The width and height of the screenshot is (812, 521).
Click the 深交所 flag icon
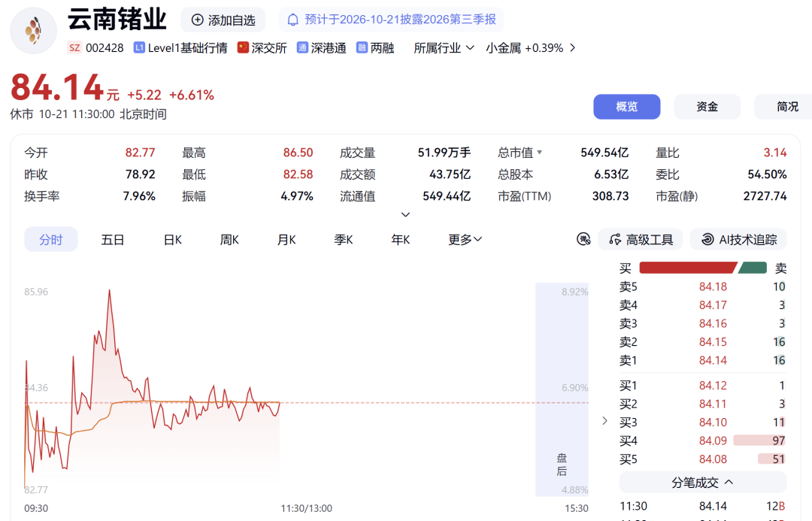coord(243,47)
